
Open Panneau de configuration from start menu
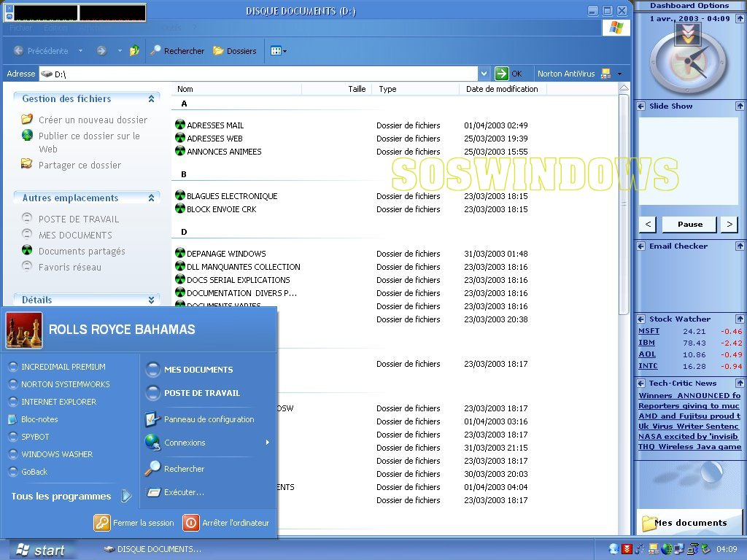click(209, 419)
